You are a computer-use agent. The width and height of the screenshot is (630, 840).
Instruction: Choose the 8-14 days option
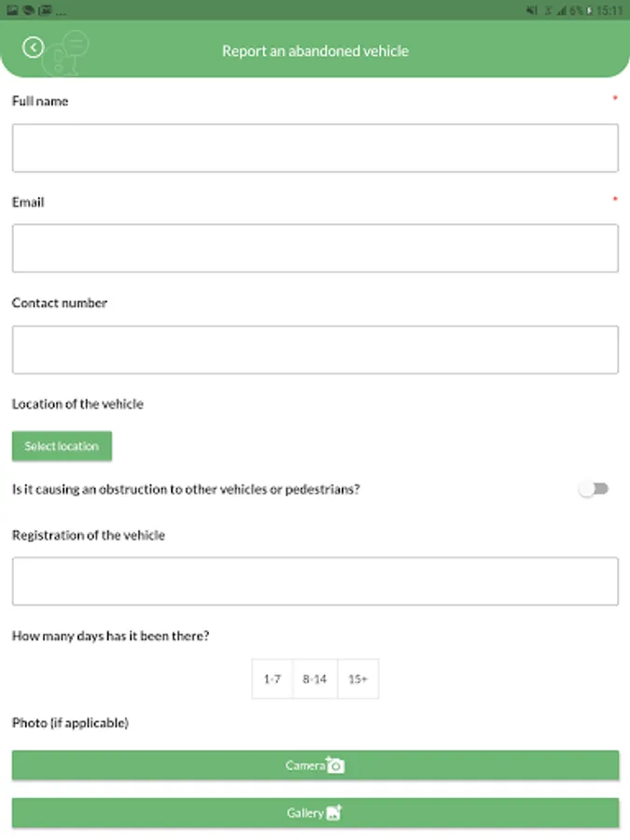pyautogui.click(x=315, y=679)
